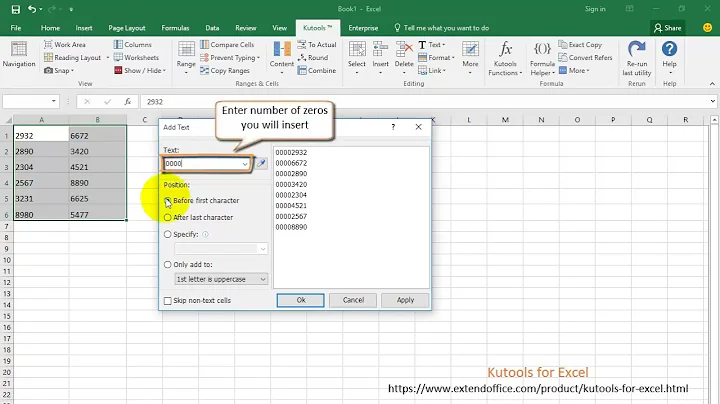Image resolution: width=720 pixels, height=404 pixels.
Task: Switch to the Page Layout tab
Action: (127, 28)
